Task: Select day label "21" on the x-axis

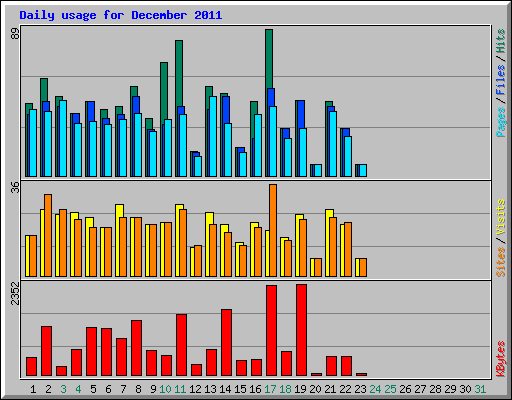Action: click(330, 389)
